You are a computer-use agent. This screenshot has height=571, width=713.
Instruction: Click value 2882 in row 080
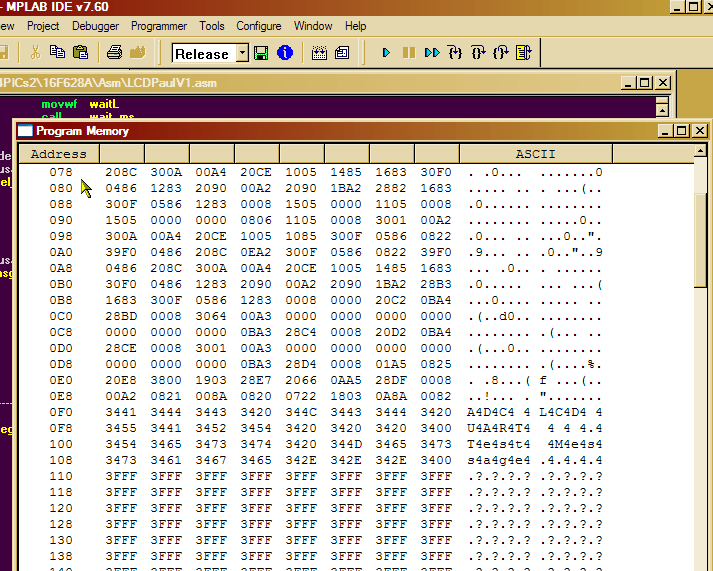391,188
